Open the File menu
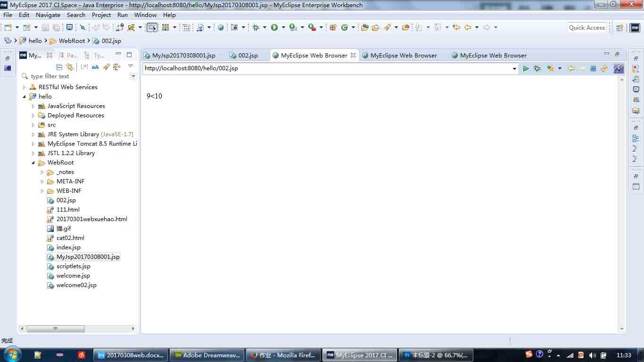644x362 pixels. tap(8, 15)
